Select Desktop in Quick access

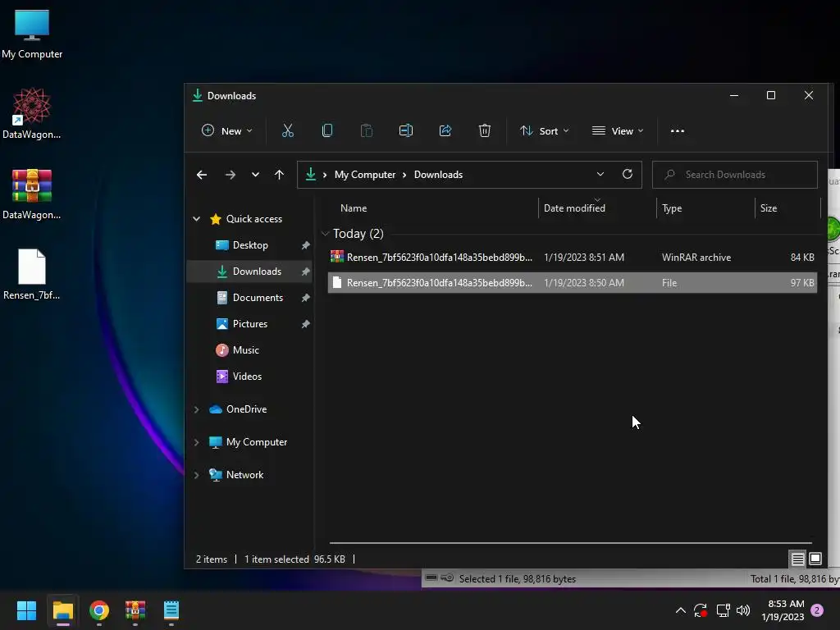250,244
